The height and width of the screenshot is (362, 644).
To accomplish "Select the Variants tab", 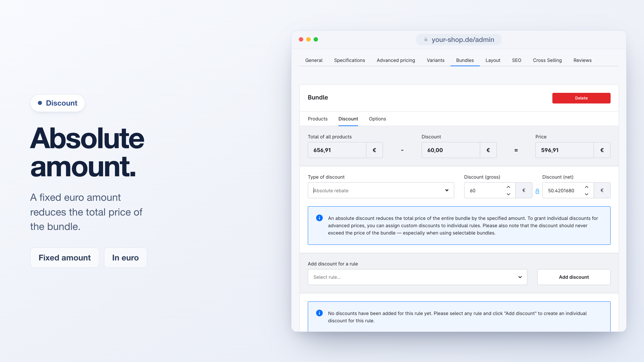I will pyautogui.click(x=436, y=60).
